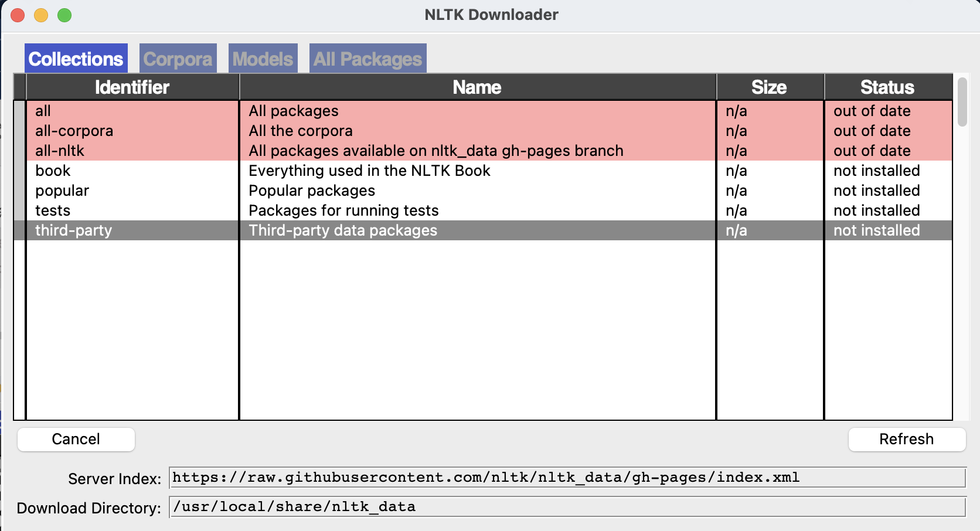
Task: Open the Corpora tab
Action: pos(178,59)
